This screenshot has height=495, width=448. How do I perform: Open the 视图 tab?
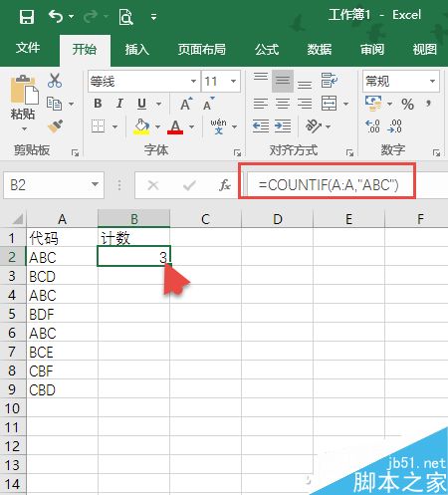tap(425, 50)
